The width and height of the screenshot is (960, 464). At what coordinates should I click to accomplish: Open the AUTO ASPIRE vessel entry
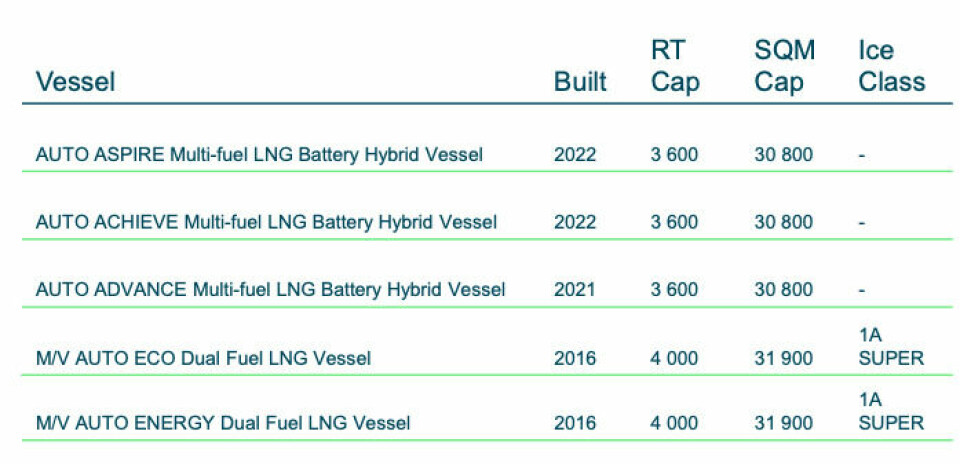click(x=259, y=155)
